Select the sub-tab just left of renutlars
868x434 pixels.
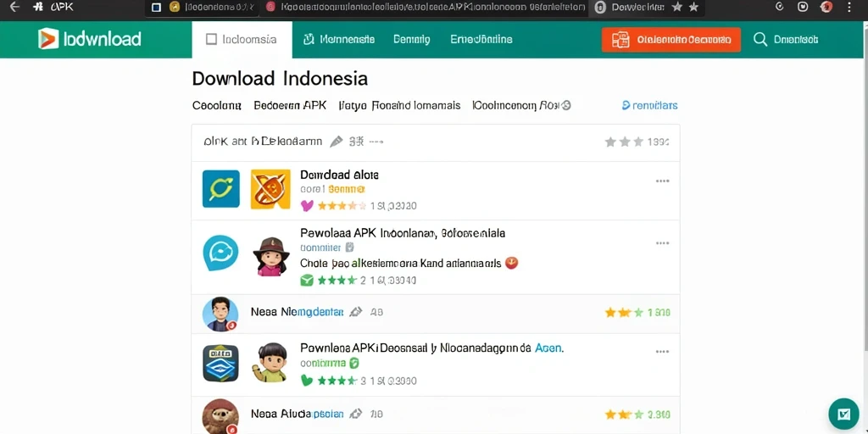(x=521, y=105)
